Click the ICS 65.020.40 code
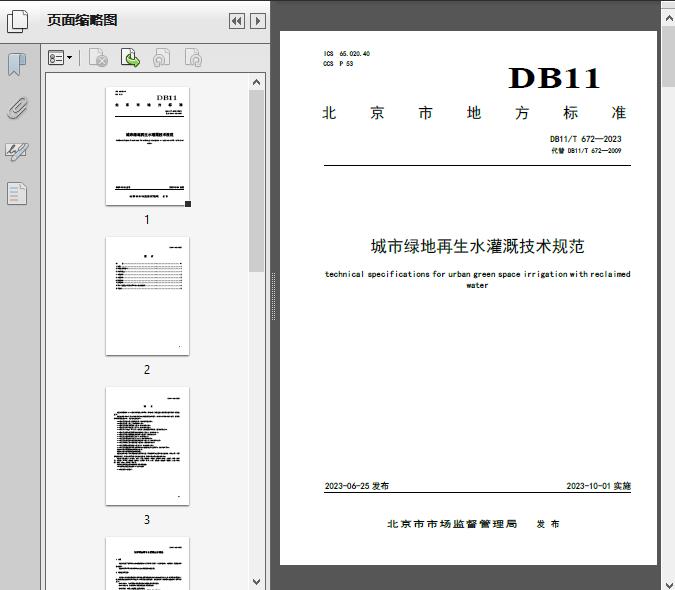 (347, 54)
